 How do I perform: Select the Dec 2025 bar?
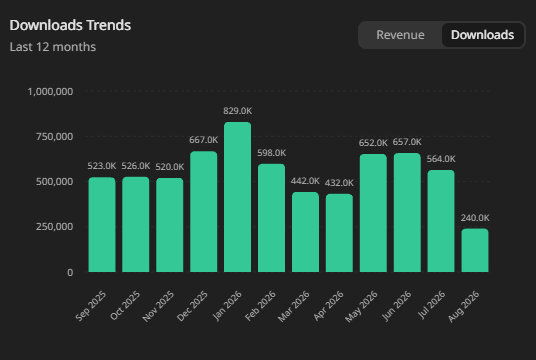pyautogui.click(x=203, y=212)
